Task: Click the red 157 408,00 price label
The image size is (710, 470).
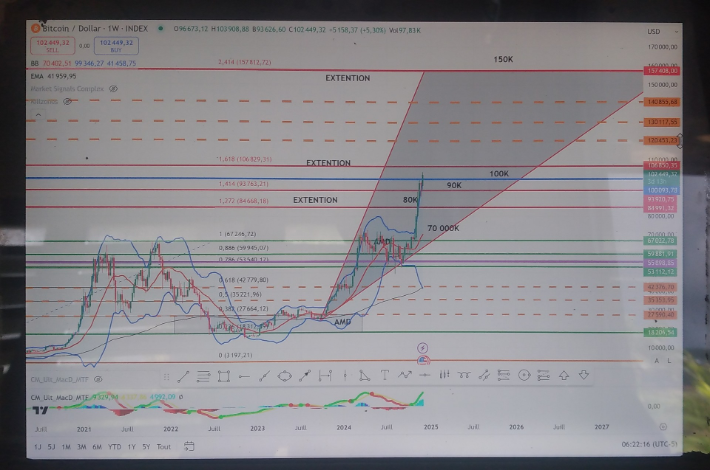Action: point(662,71)
